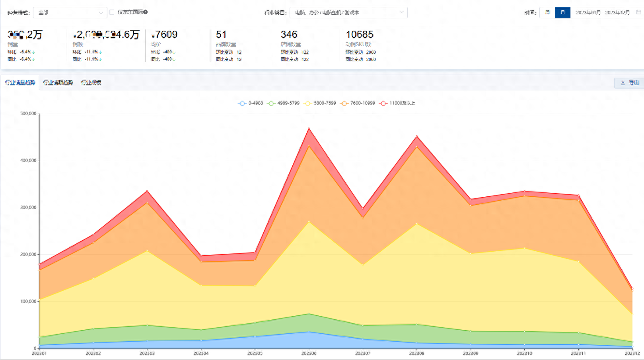Toggle the 4989-5799 green legend marker

tap(271, 103)
